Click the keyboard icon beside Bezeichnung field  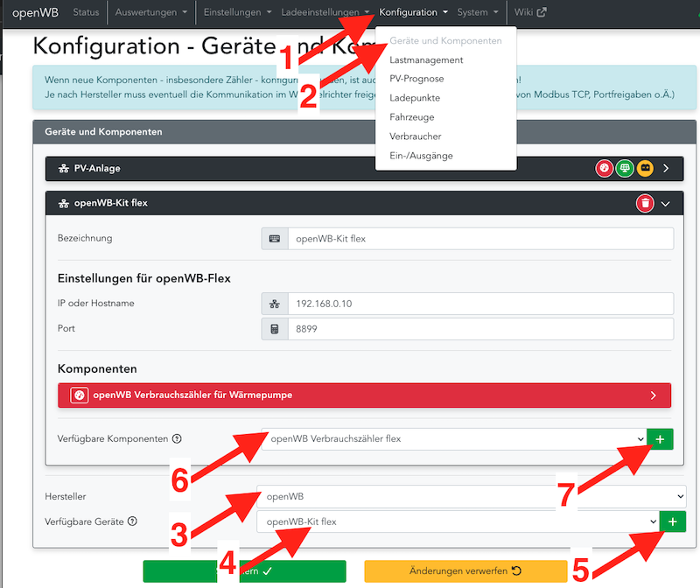point(275,238)
